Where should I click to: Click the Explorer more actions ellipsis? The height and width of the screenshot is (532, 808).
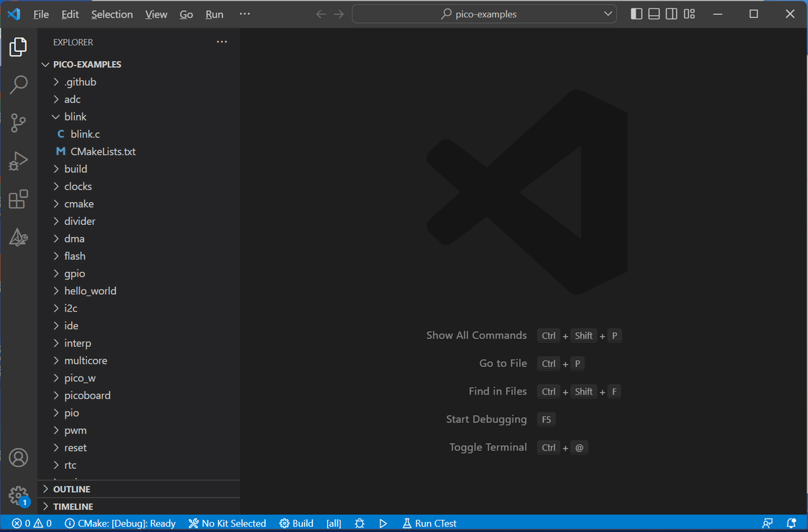tap(222, 42)
